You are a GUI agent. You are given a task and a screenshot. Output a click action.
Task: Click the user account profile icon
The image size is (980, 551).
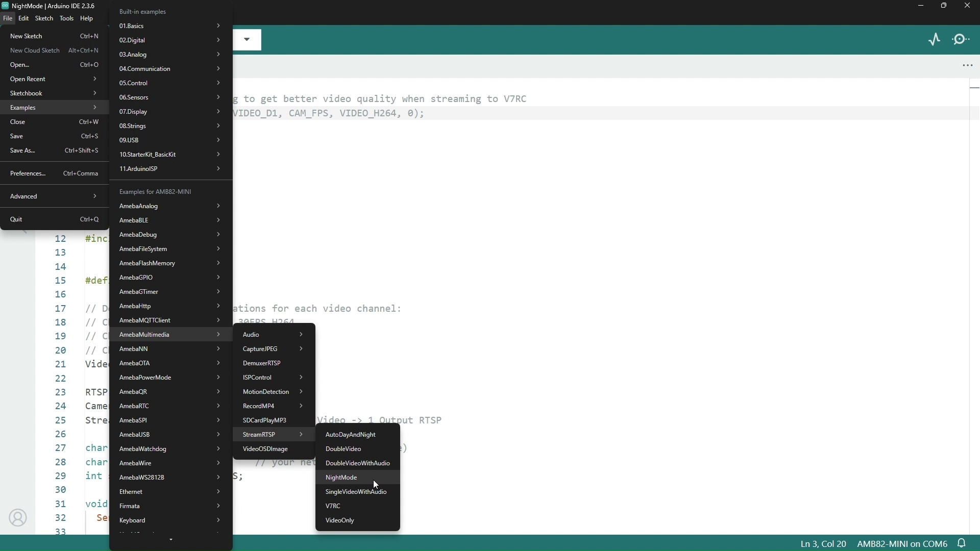pyautogui.click(x=18, y=518)
